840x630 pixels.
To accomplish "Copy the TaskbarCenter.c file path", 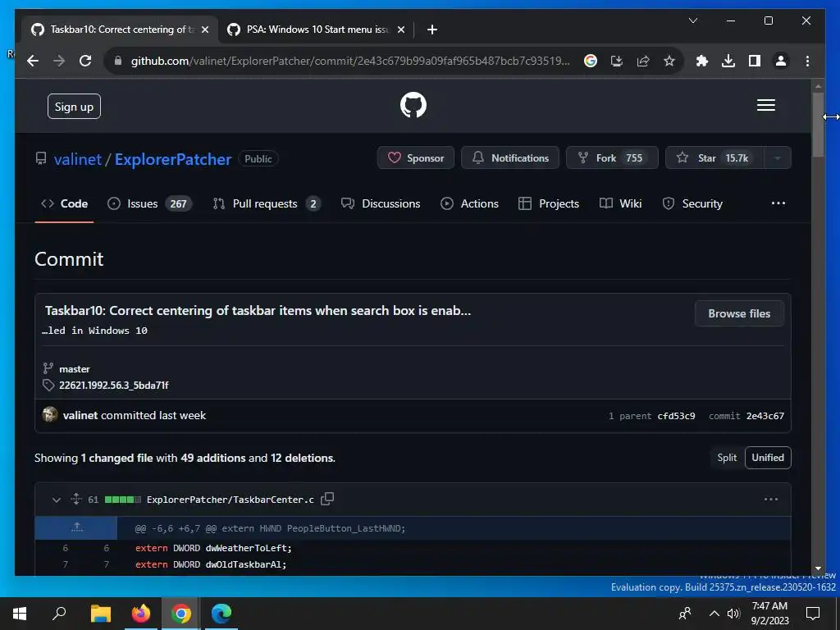I will point(327,499).
